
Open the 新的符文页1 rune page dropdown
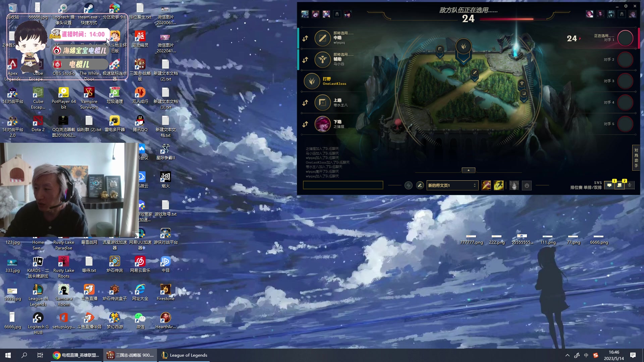pyautogui.click(x=452, y=185)
